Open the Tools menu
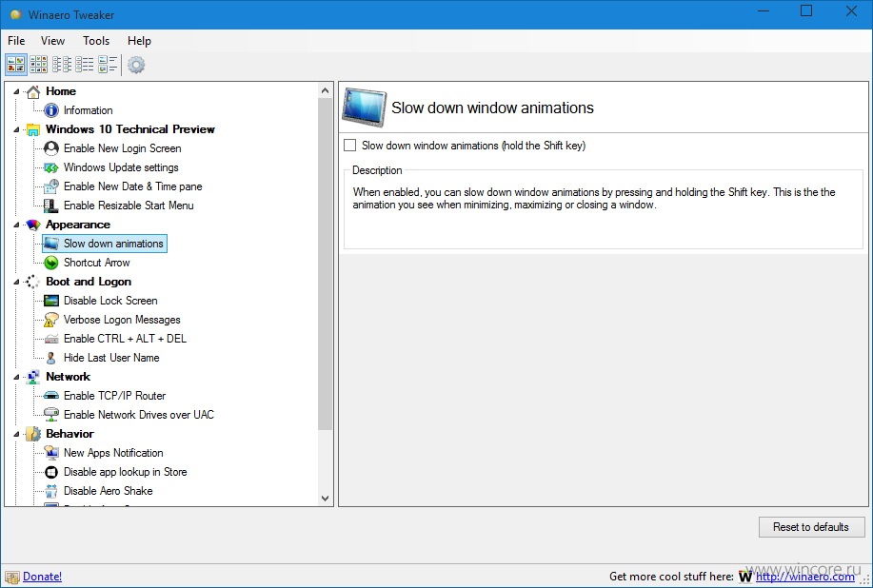Screen dimensions: 873x588 96,41
